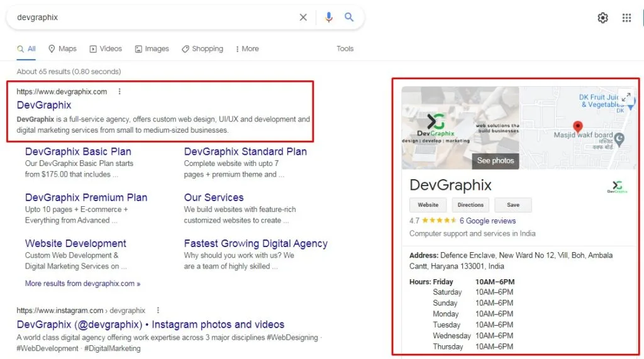The height and width of the screenshot is (359, 644).
Task: Expand the map with the arrows icon
Action: tap(626, 97)
